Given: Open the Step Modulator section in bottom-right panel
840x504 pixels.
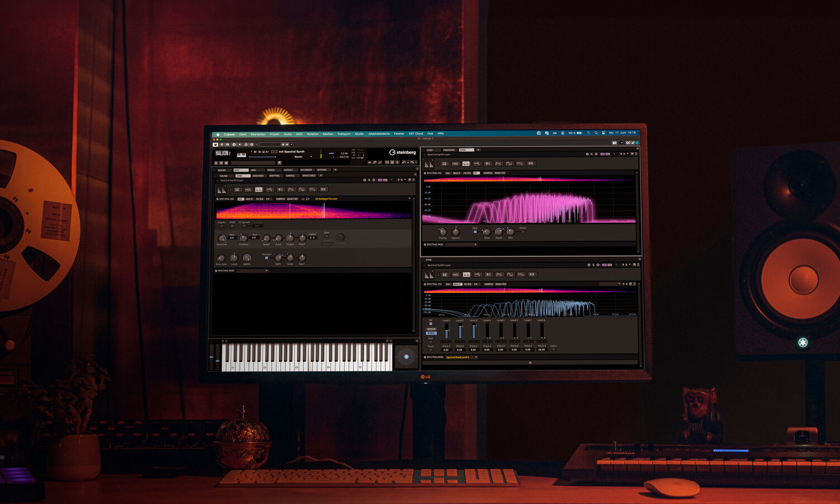Looking at the screenshot, I should click(x=521, y=274).
